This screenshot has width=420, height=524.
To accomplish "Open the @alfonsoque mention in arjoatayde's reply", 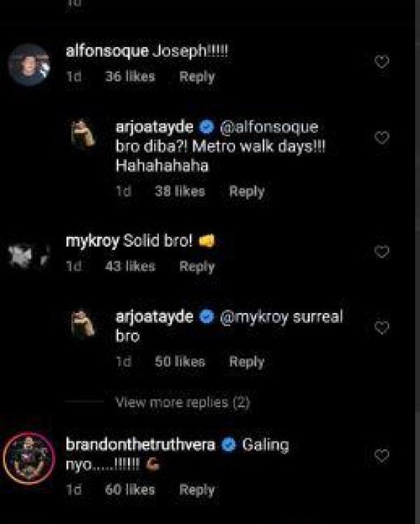I will point(269,127).
